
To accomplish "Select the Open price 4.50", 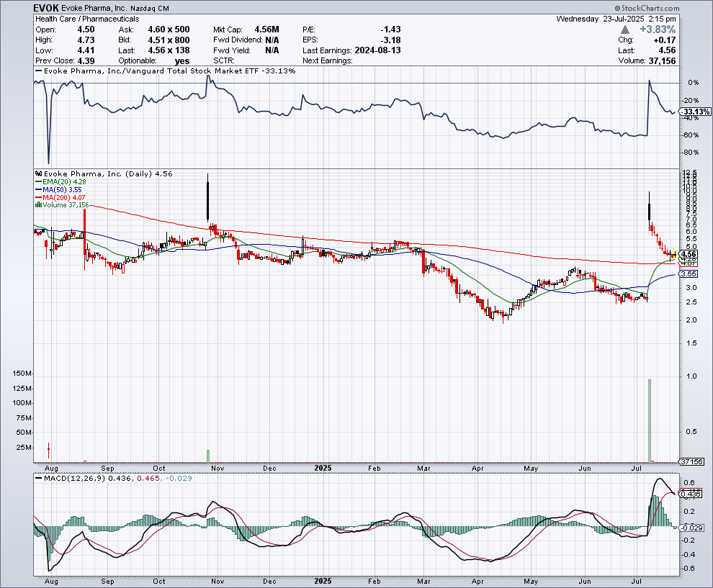I will [86, 30].
